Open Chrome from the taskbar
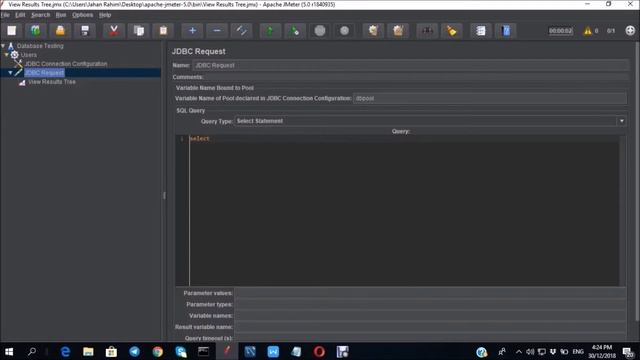The width and height of the screenshot is (640, 360). [158, 351]
